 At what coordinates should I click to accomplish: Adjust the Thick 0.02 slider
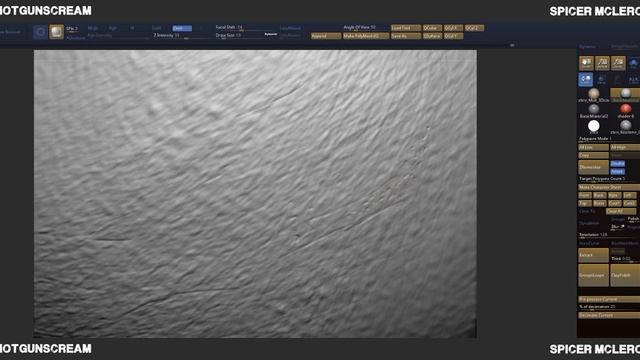(625, 259)
